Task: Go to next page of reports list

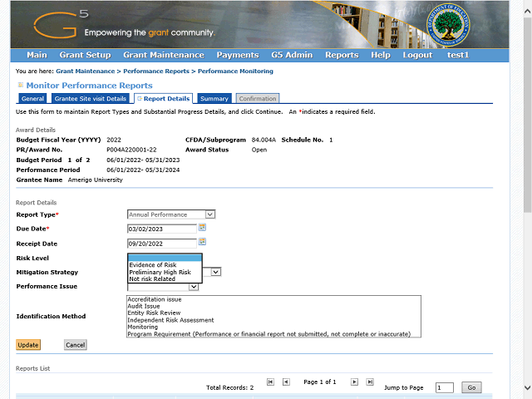Action: tap(354, 382)
